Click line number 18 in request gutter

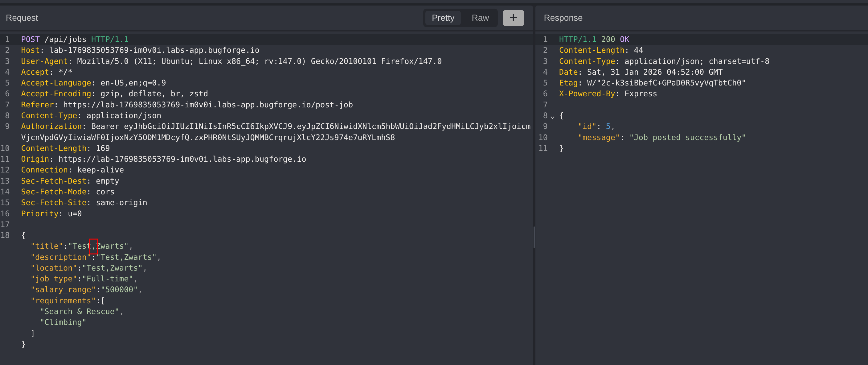(x=5, y=235)
